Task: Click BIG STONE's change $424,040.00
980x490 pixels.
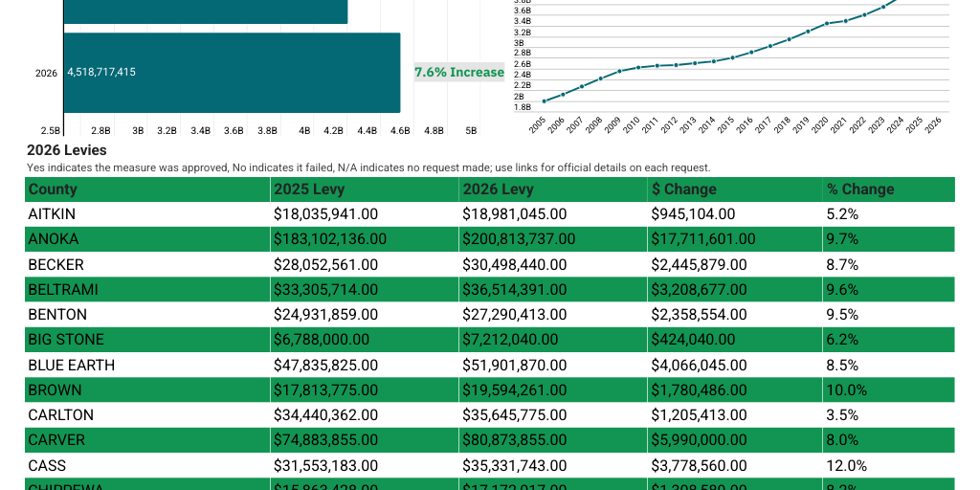Action: click(x=735, y=340)
